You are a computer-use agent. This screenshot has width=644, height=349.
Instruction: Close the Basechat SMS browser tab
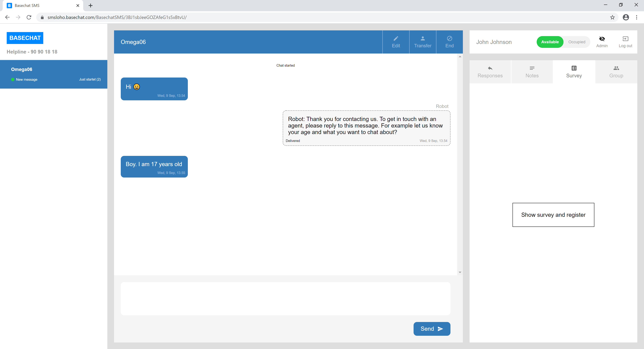(x=78, y=6)
